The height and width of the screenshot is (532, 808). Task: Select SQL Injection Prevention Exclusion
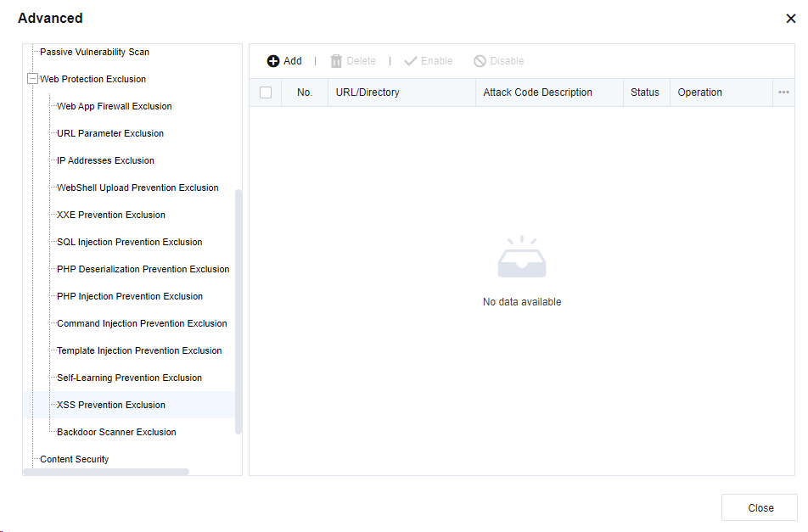[x=129, y=242]
